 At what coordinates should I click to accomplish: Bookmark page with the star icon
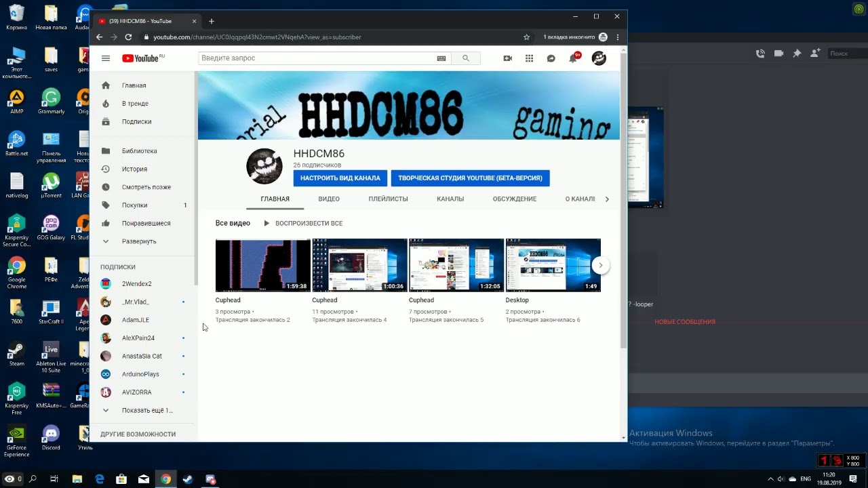[x=526, y=37]
